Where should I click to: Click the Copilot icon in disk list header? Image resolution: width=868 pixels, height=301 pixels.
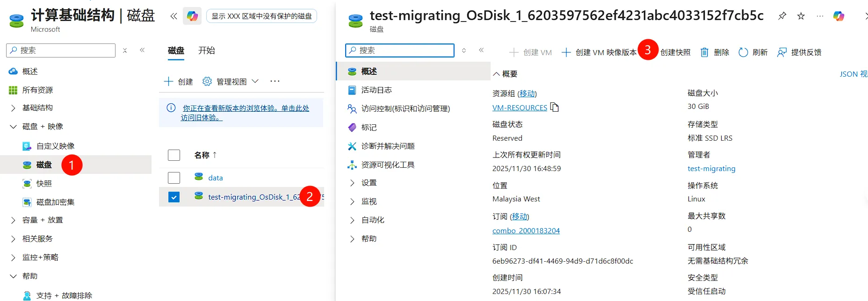(192, 16)
